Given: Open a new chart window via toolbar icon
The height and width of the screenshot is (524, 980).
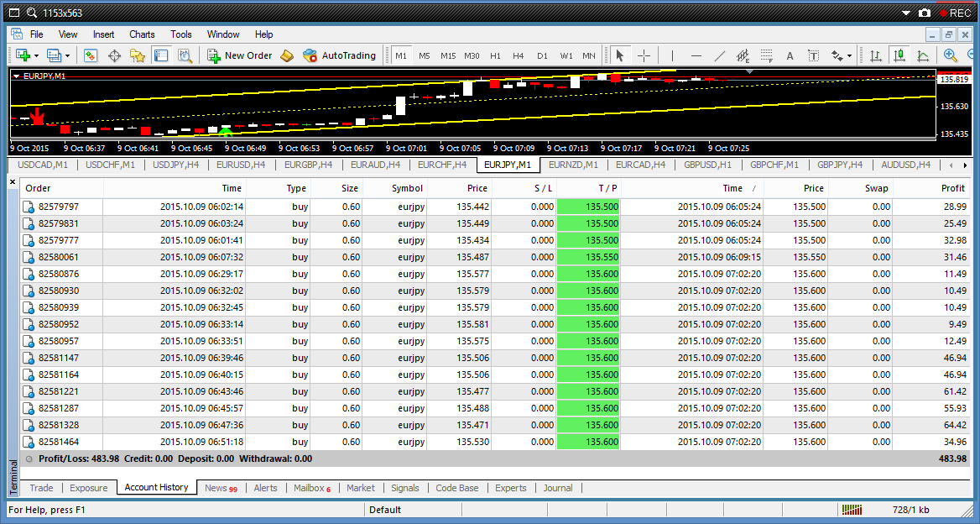Looking at the screenshot, I should 23,55.
